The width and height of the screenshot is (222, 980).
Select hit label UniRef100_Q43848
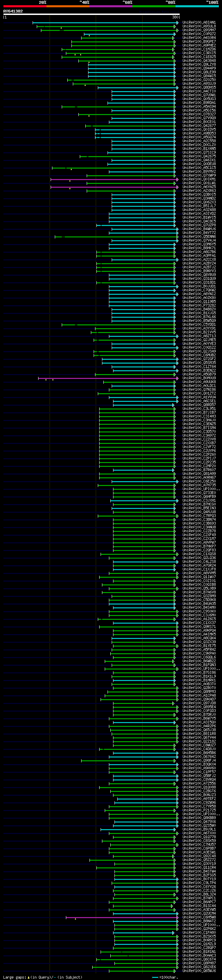[x=199, y=60]
